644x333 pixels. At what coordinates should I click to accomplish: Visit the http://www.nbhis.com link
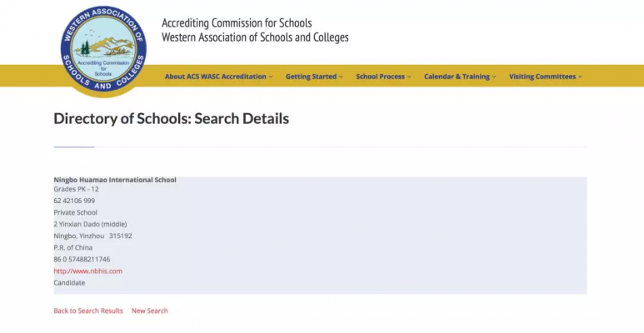click(x=87, y=271)
